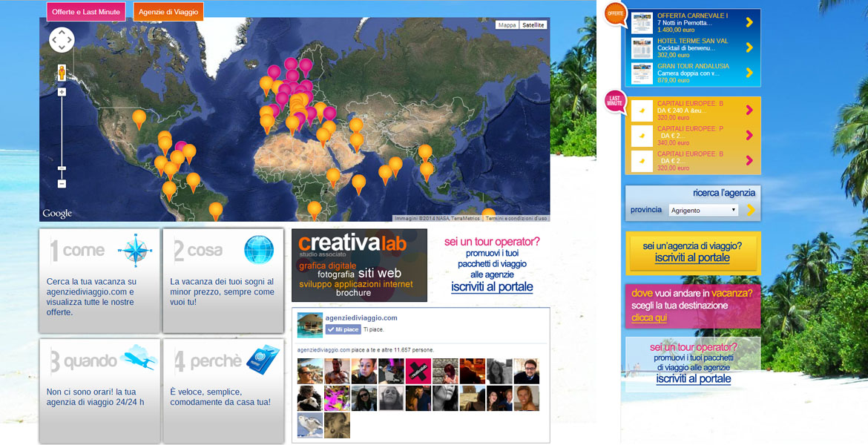Click the creativalab advertisement banner
Image resolution: width=868 pixels, height=445 pixels.
tap(359, 265)
